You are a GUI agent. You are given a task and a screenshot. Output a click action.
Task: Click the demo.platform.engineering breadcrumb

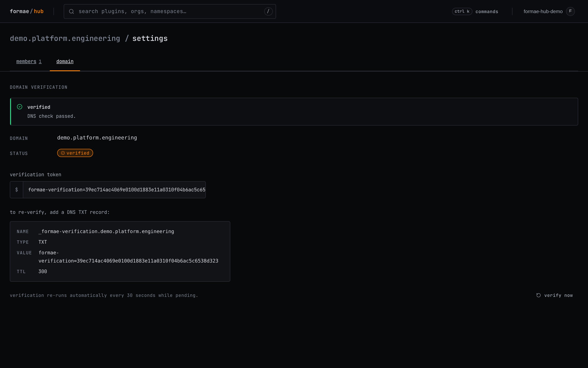point(65,38)
